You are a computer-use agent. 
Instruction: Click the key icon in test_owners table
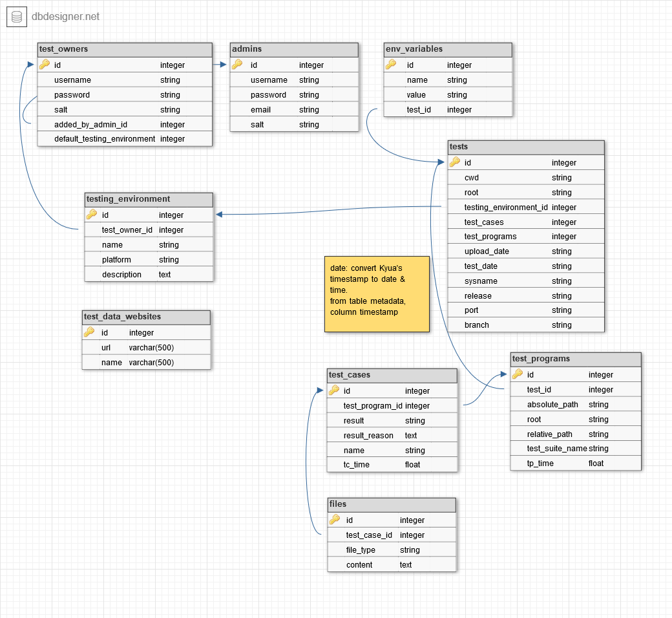[x=45, y=65]
